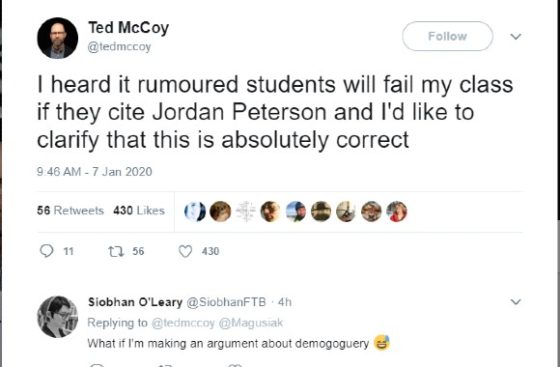Open @Magusiak mention in reply
The width and height of the screenshot is (560, 367).
click(x=250, y=323)
